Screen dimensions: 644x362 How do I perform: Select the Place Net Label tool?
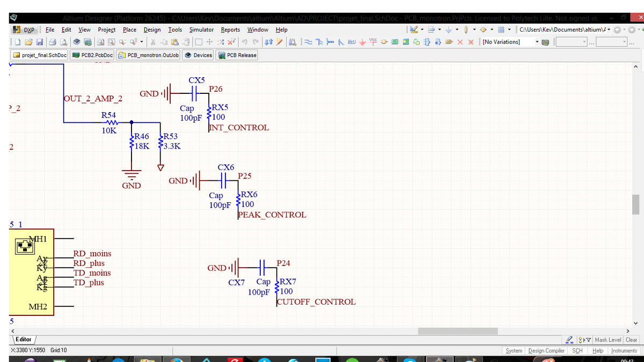351,42
